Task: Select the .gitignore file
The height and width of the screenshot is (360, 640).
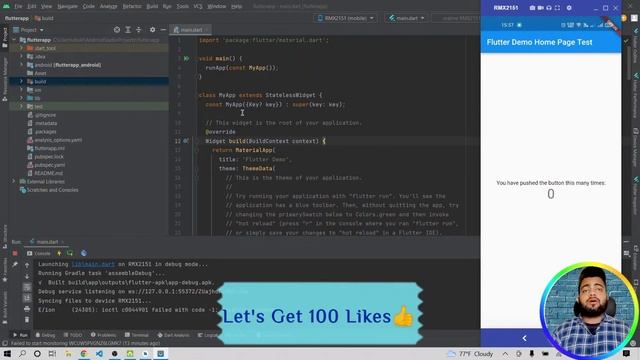Action: pos(45,115)
